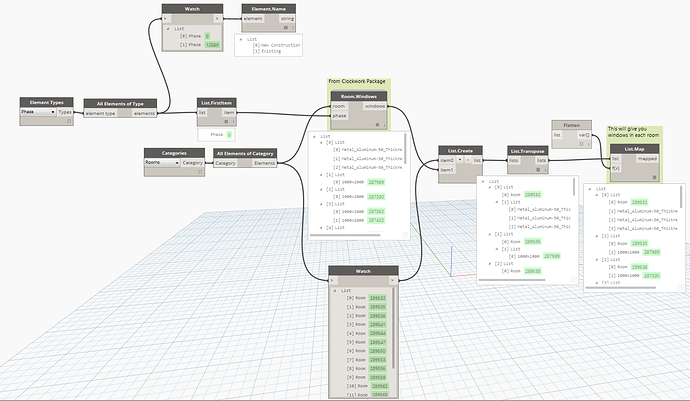This screenshot has height=401, width=690.
Task: Add an input with List.Create plus button
Action: 460,160
